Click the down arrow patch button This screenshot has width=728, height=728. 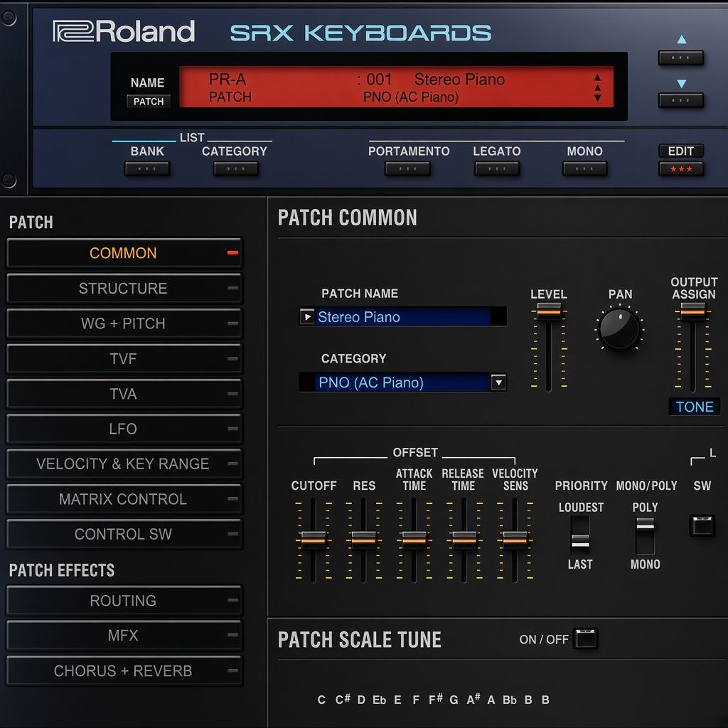click(680, 100)
